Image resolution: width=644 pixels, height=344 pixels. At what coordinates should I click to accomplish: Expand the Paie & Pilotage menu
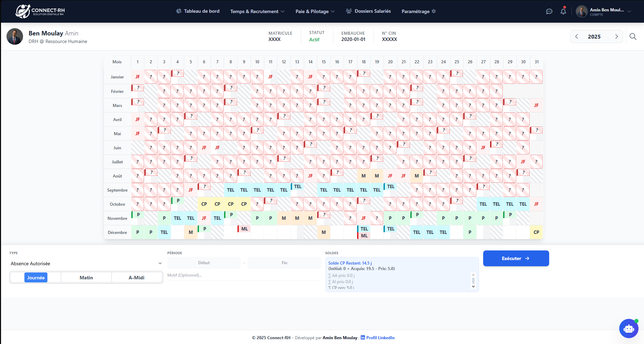[x=314, y=11]
